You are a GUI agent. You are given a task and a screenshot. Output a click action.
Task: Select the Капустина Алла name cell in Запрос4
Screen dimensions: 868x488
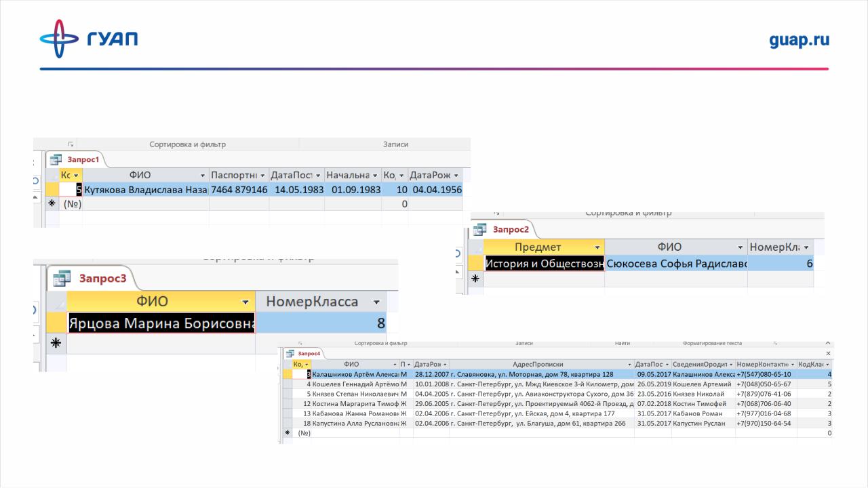[355, 424]
